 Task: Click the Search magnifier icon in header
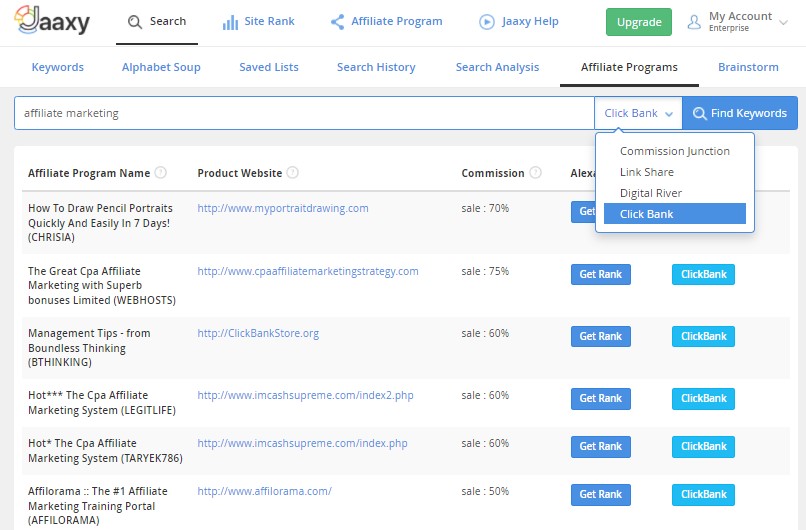(135, 22)
